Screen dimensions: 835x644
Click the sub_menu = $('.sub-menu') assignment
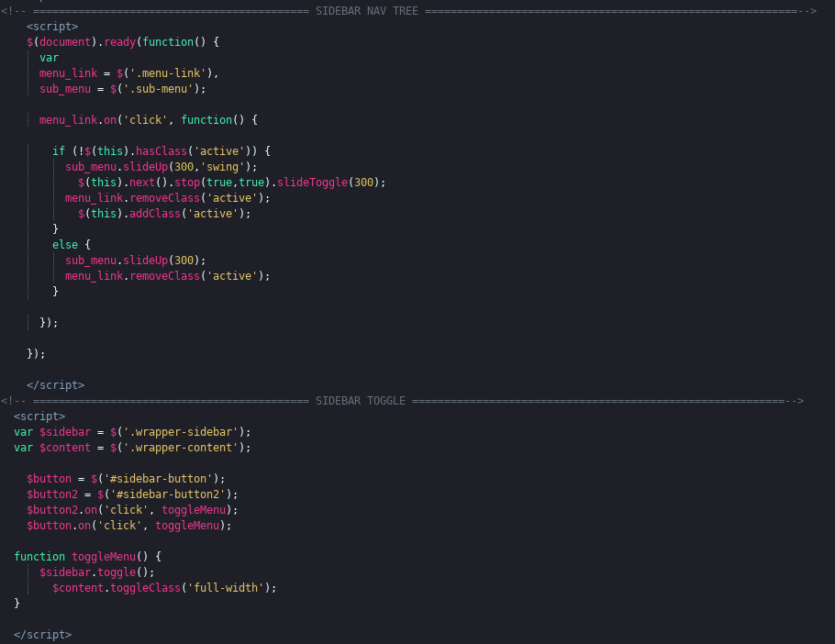[122, 89]
